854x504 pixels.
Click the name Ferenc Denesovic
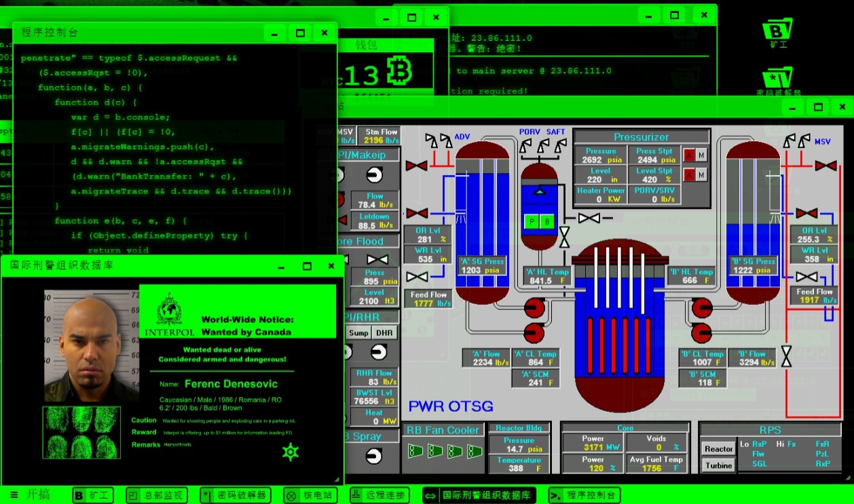(x=231, y=383)
